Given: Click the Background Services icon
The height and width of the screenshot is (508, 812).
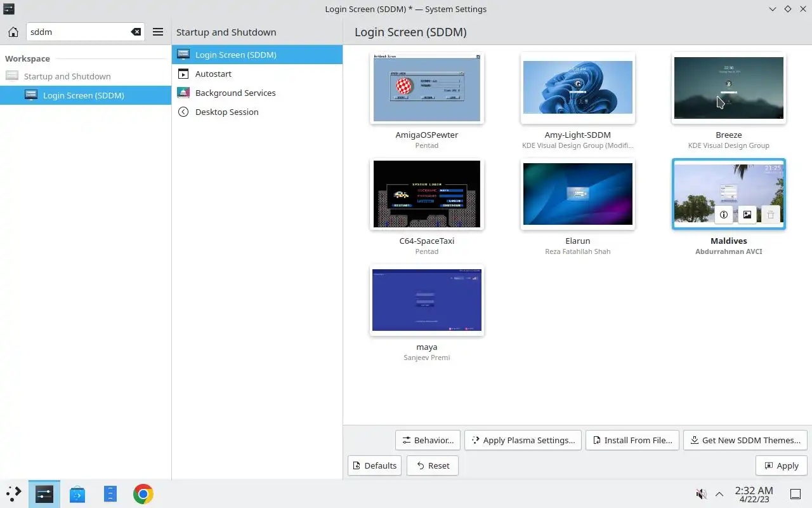Looking at the screenshot, I should (183, 93).
